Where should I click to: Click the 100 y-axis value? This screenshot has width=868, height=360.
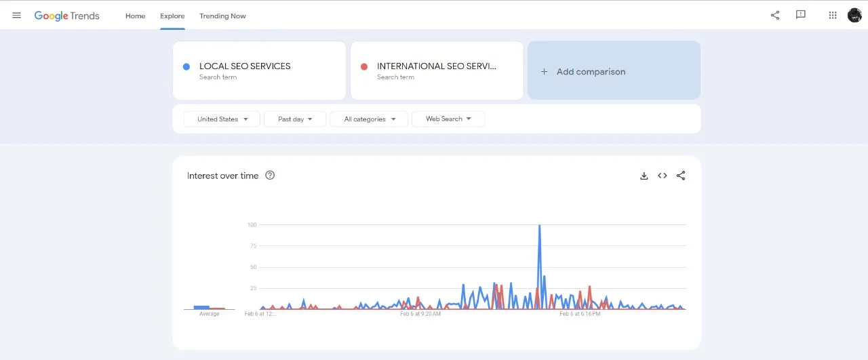point(252,224)
